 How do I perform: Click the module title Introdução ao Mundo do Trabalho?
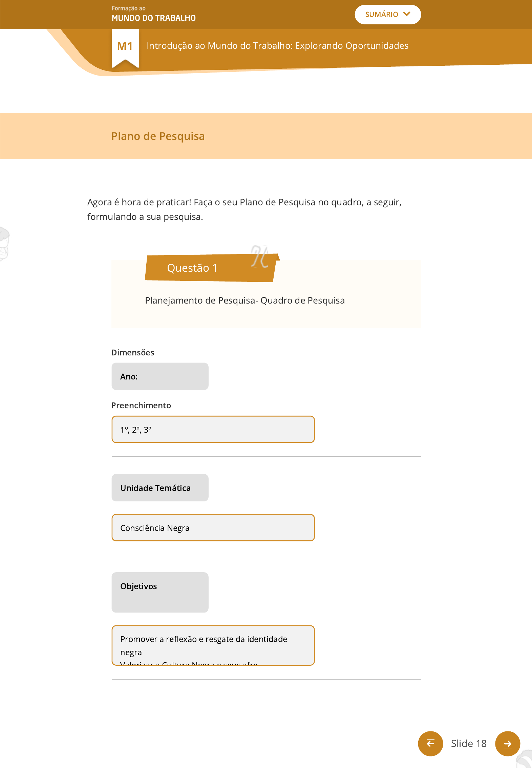[x=277, y=46]
